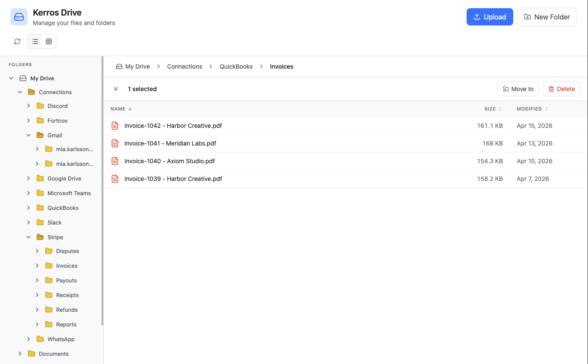Screen dimensions: 588x364
Task: Click the Upload button
Action: [489, 16]
